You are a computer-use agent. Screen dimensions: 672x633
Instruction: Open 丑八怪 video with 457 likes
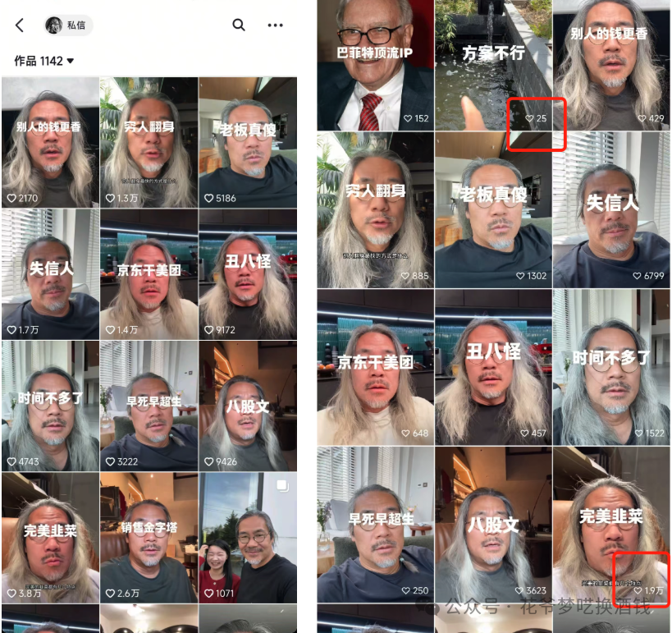493,367
